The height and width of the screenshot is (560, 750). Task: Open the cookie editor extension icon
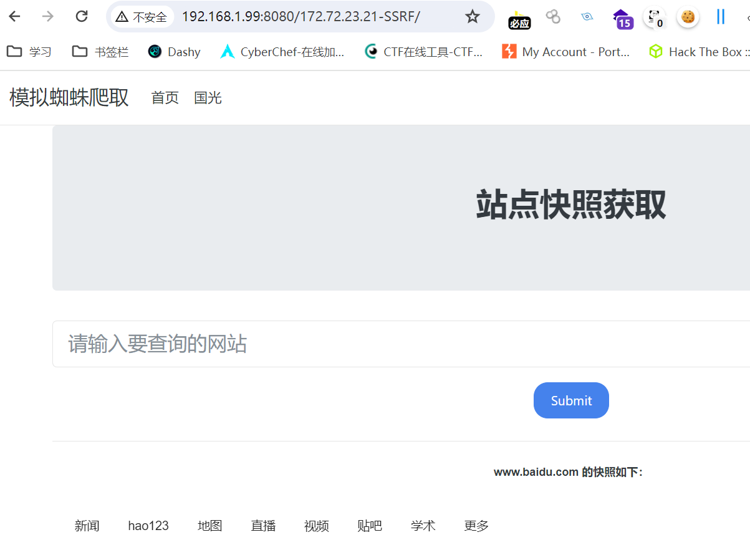[688, 17]
